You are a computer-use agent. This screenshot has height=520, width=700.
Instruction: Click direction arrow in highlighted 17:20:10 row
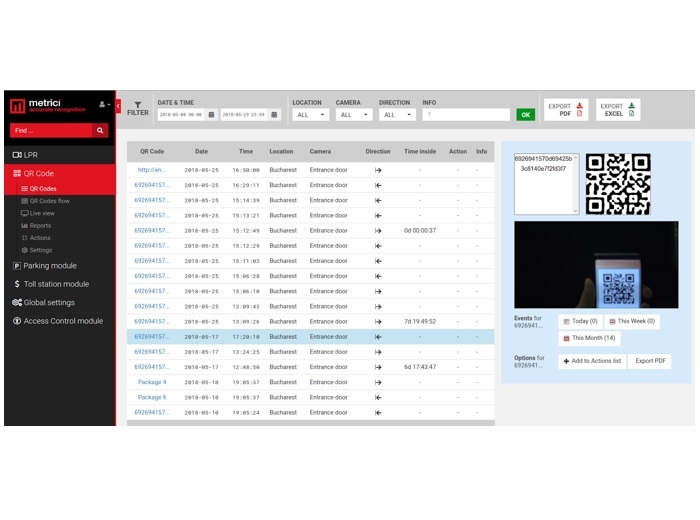(378, 337)
